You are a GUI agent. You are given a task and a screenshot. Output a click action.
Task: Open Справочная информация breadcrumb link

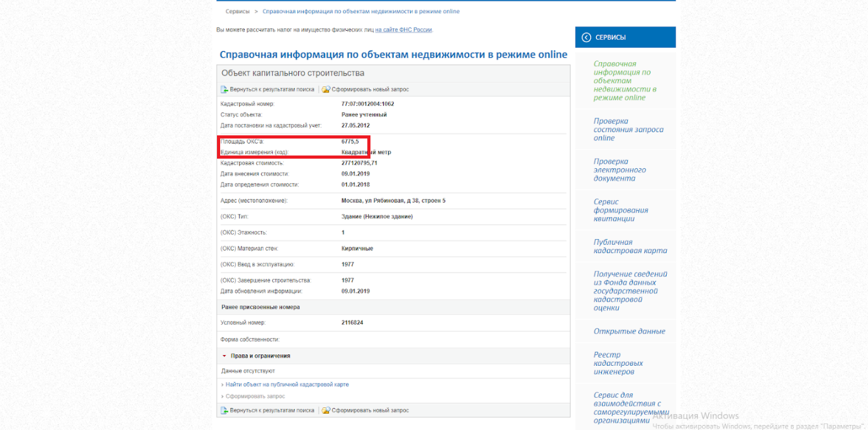click(x=361, y=11)
